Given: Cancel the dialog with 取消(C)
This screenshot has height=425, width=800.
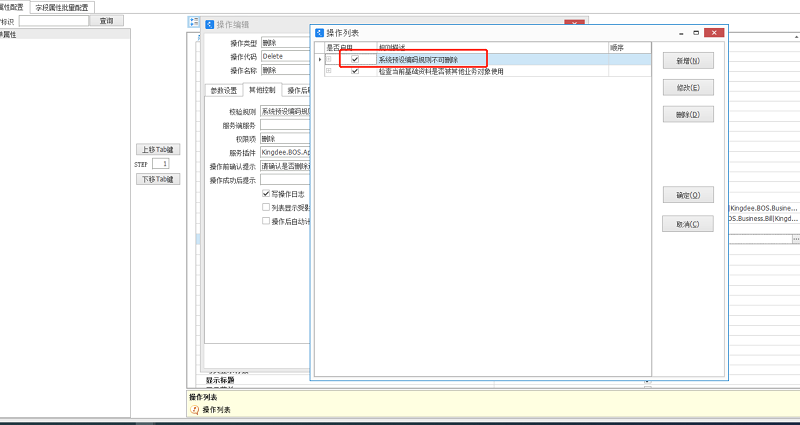Looking at the screenshot, I should coord(687,224).
